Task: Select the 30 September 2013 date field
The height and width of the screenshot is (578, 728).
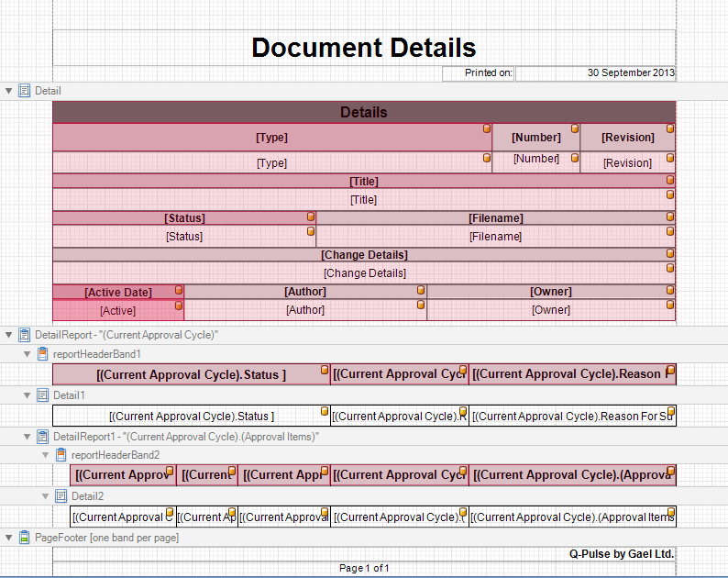Action: pos(596,73)
